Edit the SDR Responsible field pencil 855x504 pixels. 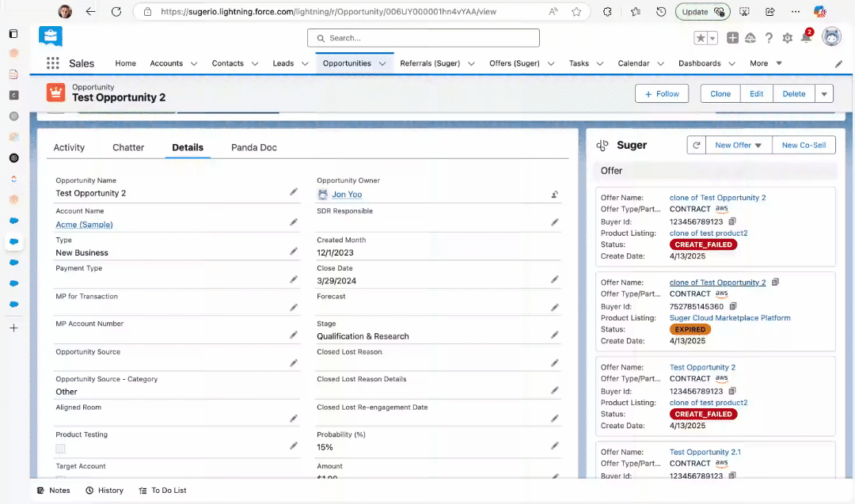(554, 222)
